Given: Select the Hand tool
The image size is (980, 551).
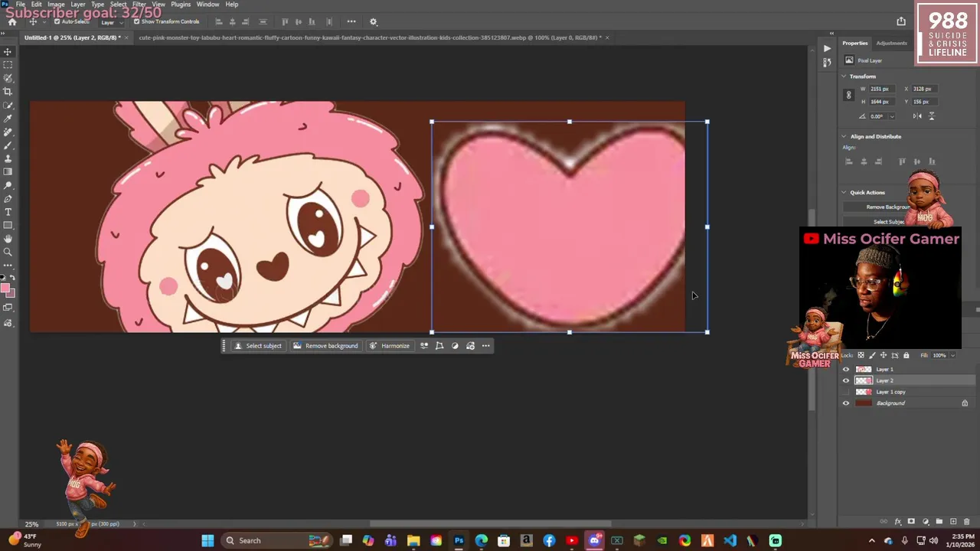Looking at the screenshot, I should (x=8, y=239).
